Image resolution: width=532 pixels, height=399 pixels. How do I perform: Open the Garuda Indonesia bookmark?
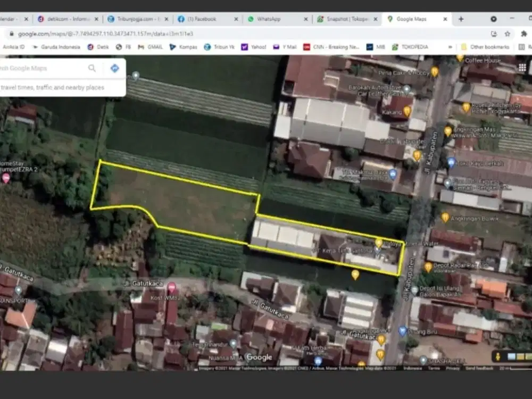(56, 47)
